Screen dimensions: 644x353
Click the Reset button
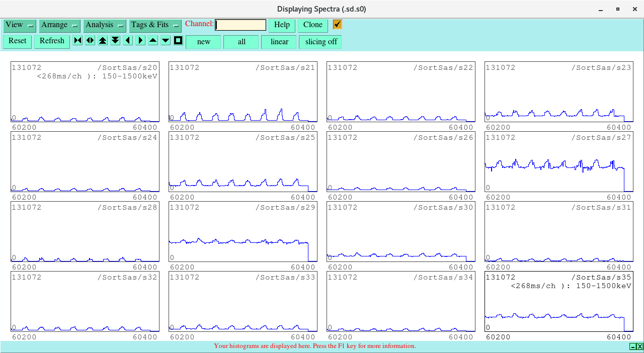coord(17,41)
